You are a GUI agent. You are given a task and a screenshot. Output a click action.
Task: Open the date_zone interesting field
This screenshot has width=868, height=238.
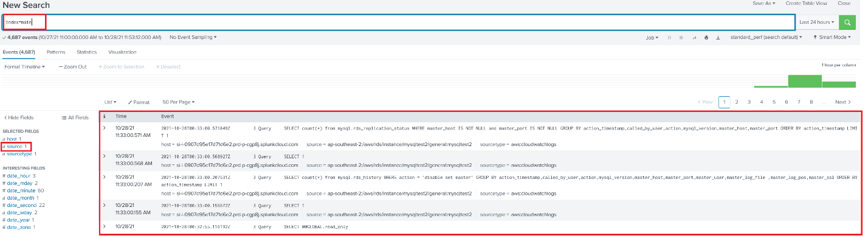pyautogui.click(x=19, y=227)
